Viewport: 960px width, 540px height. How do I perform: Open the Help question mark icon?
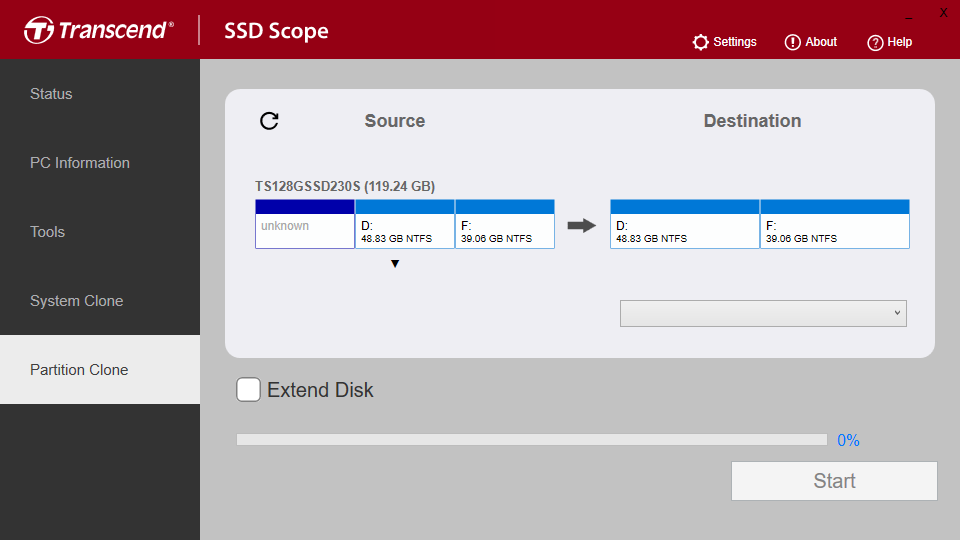875,43
